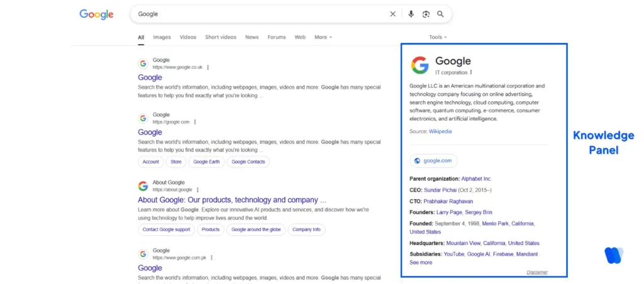Open the google.com Google result title
The height and width of the screenshot is (284, 644).
pos(150,132)
